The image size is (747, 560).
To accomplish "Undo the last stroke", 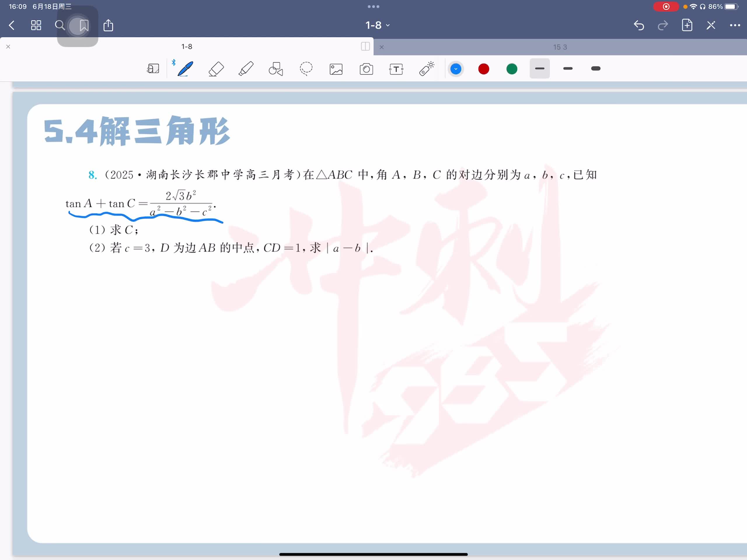I will pyautogui.click(x=638, y=25).
